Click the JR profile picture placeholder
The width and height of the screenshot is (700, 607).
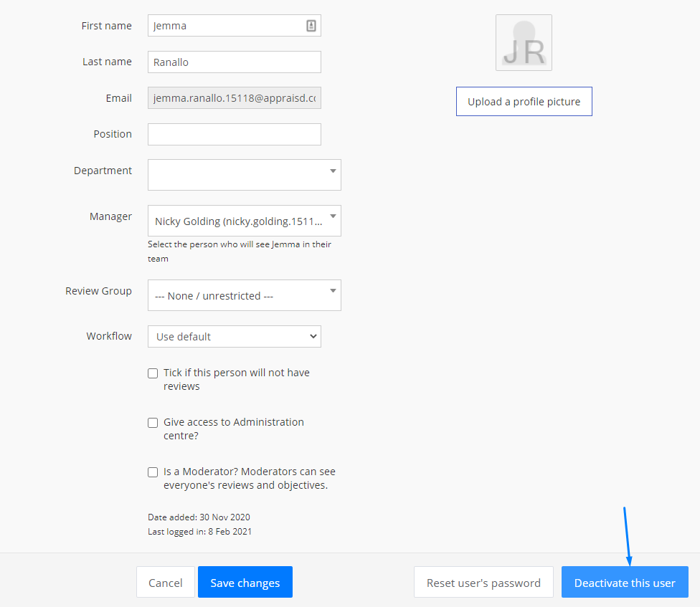[524, 43]
